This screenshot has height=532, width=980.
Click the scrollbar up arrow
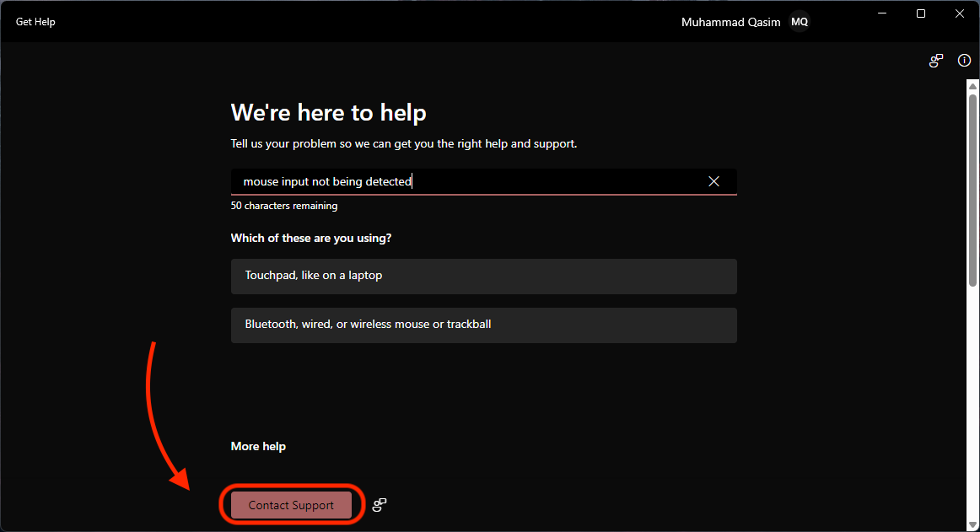(973, 88)
